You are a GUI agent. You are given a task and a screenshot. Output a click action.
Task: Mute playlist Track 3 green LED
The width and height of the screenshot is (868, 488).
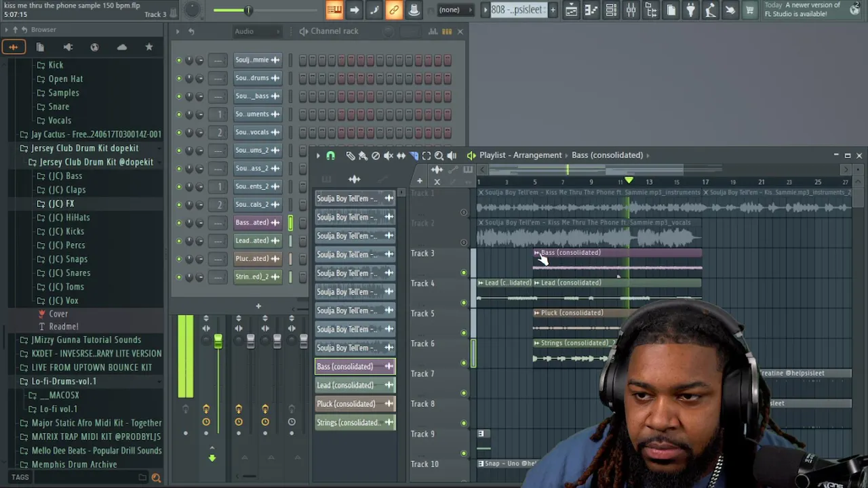click(464, 272)
